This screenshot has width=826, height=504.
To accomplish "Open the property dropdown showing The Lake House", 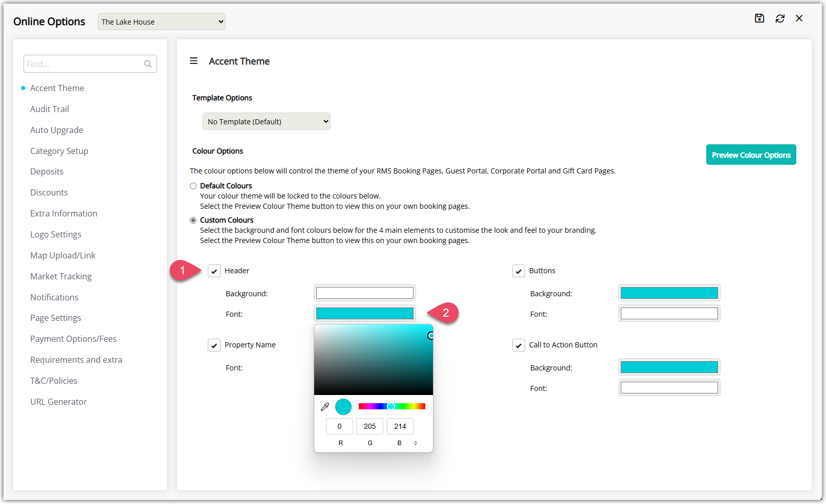I will click(162, 21).
